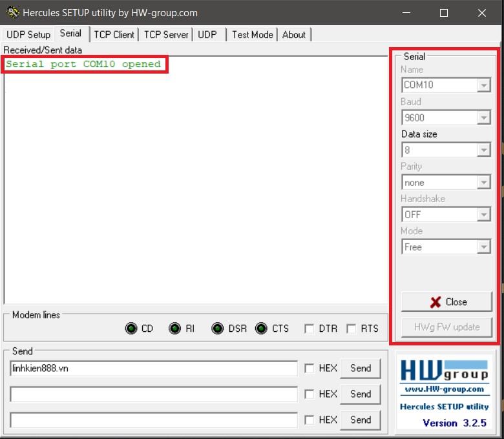Click the CD modem line indicator

(131, 328)
